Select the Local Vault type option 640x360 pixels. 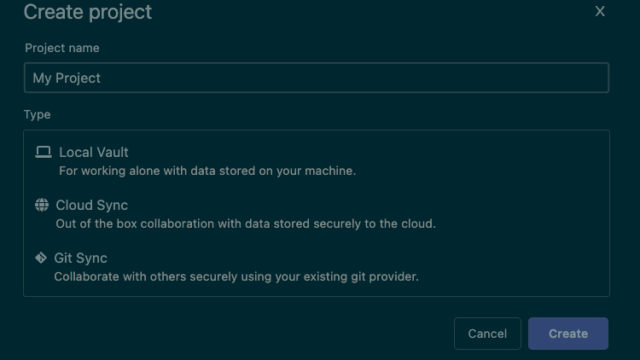coord(316,161)
